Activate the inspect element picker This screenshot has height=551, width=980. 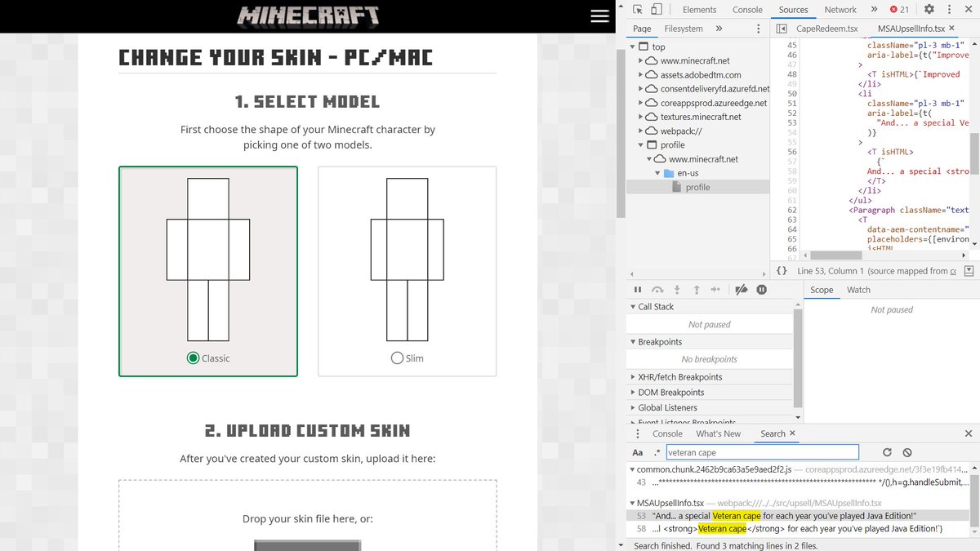click(x=637, y=10)
